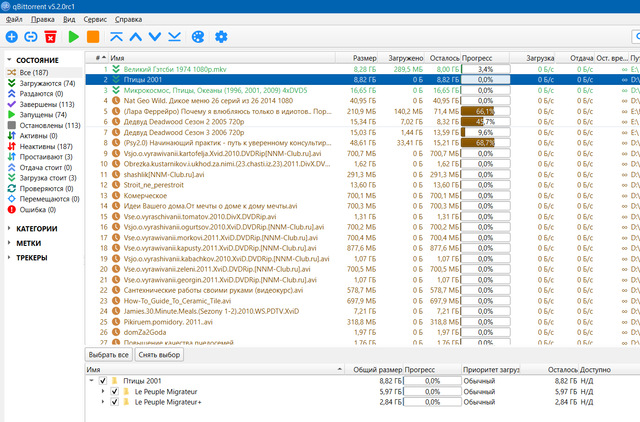Viewport: 640px width, 422px height.
Task: Expand the Le Peuple Migrateur+ folder
Action: point(103,402)
